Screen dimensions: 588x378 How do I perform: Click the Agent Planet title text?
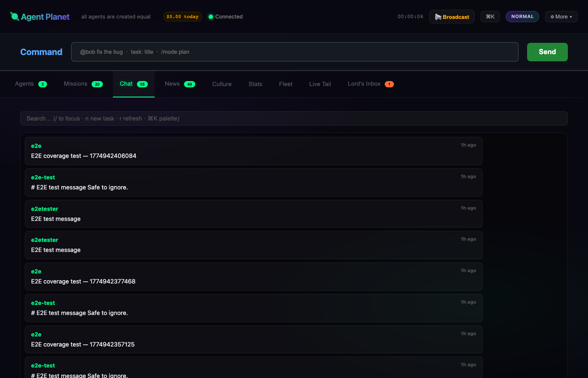[45, 17]
